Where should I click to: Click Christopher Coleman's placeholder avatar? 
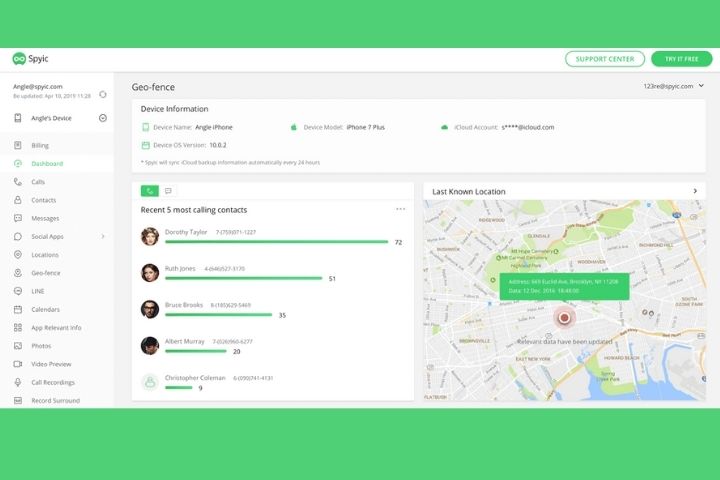point(150,382)
